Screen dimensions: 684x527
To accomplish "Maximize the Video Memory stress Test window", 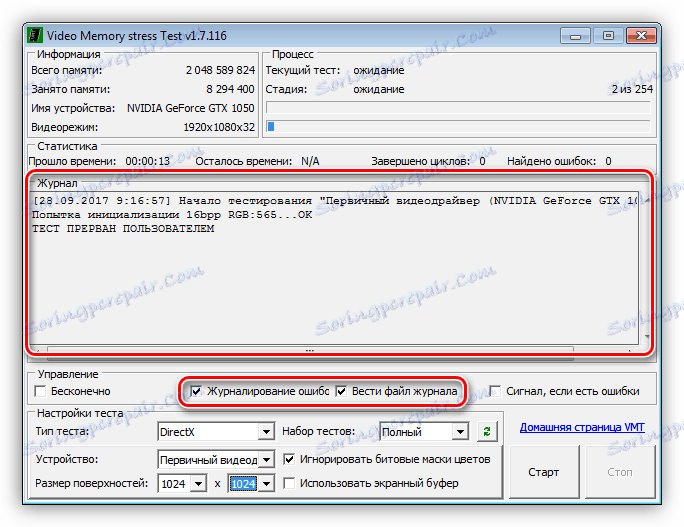I will tap(608, 36).
